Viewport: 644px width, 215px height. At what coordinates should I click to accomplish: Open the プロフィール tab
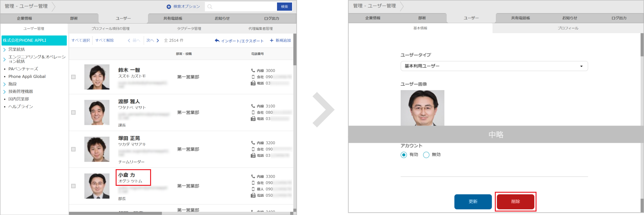click(x=568, y=28)
